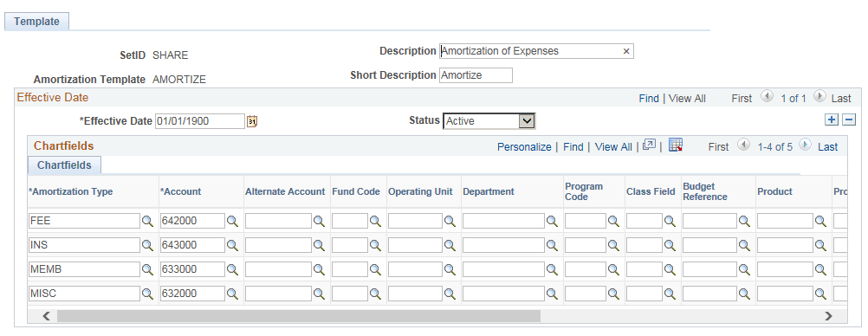Download Chartfields grid to spreadsheet
Image resolution: width=868 pixels, height=336 pixels.
coord(676,145)
